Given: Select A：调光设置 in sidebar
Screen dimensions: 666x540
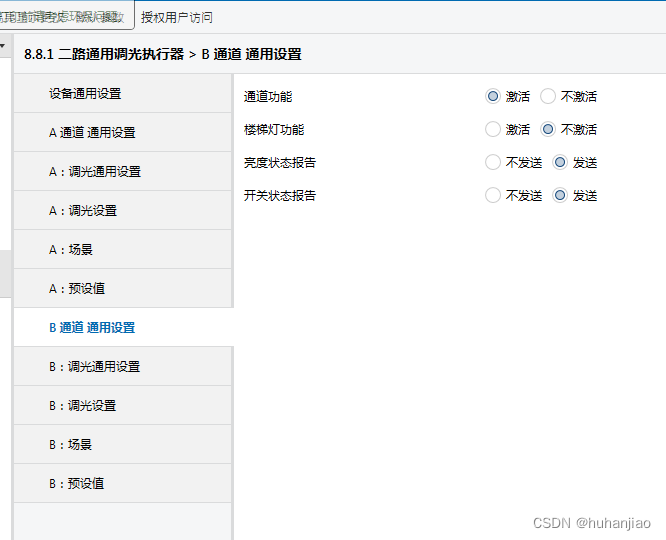Looking at the screenshot, I should click(83, 210).
